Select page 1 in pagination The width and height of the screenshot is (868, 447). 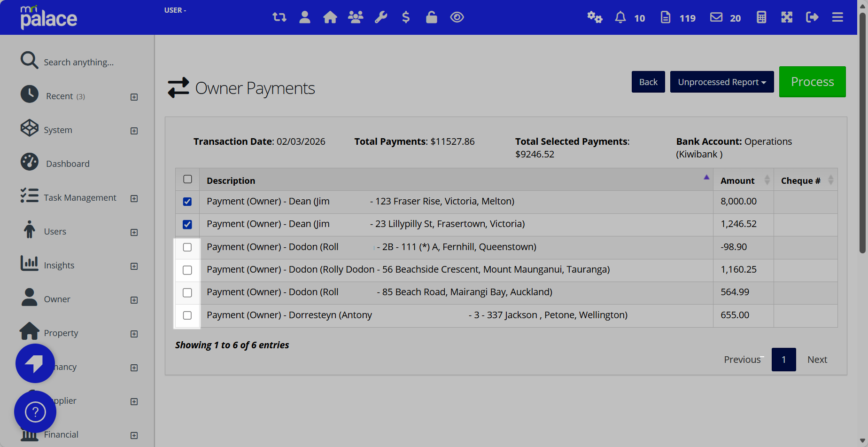(784, 360)
